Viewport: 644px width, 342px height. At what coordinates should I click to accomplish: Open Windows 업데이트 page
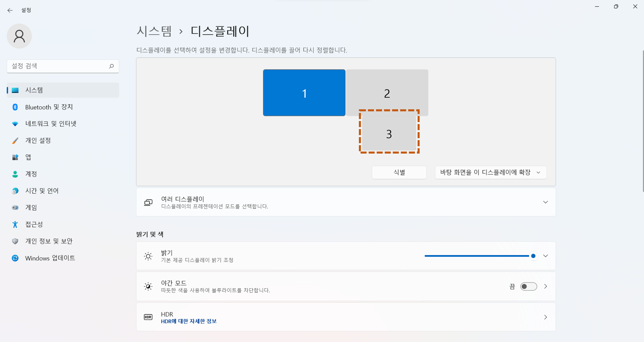tap(63, 258)
